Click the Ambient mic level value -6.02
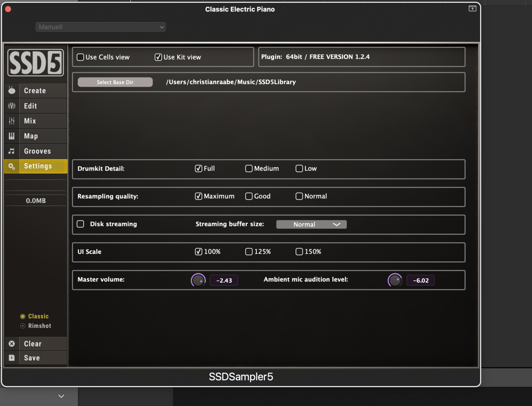Image resolution: width=532 pixels, height=406 pixels. 421,280
